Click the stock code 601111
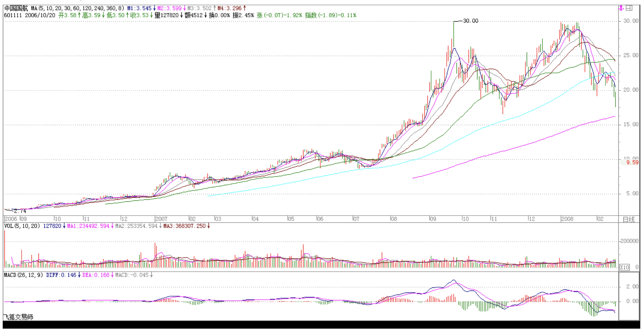 tap(13, 16)
